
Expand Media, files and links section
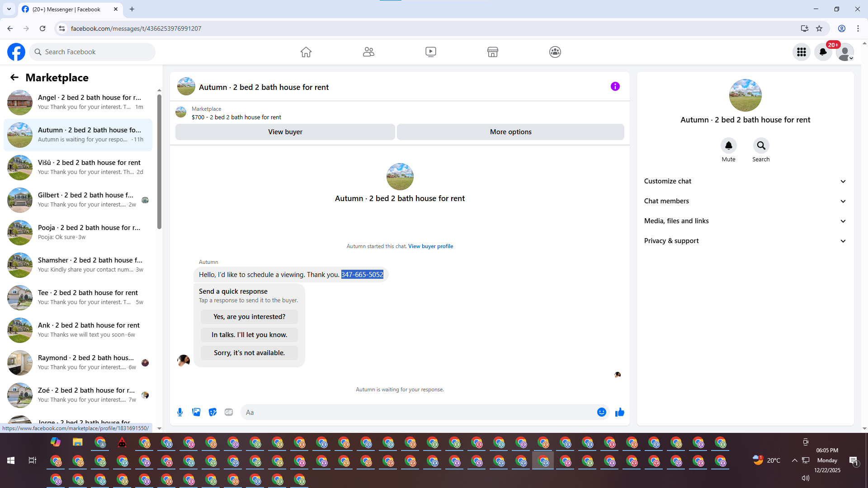[x=745, y=221]
